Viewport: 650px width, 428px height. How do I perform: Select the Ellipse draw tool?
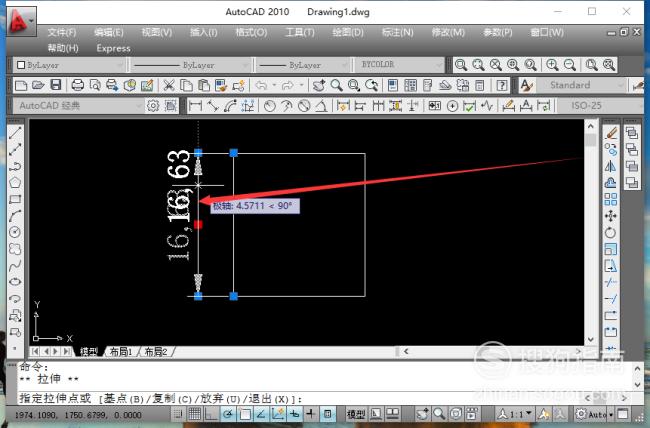pyautogui.click(x=15, y=282)
